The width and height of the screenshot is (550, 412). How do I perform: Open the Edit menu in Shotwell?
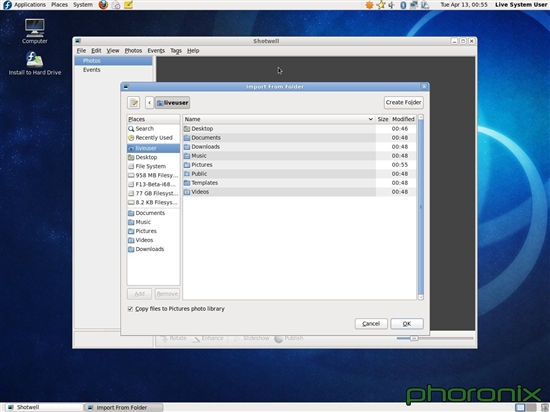pos(96,51)
